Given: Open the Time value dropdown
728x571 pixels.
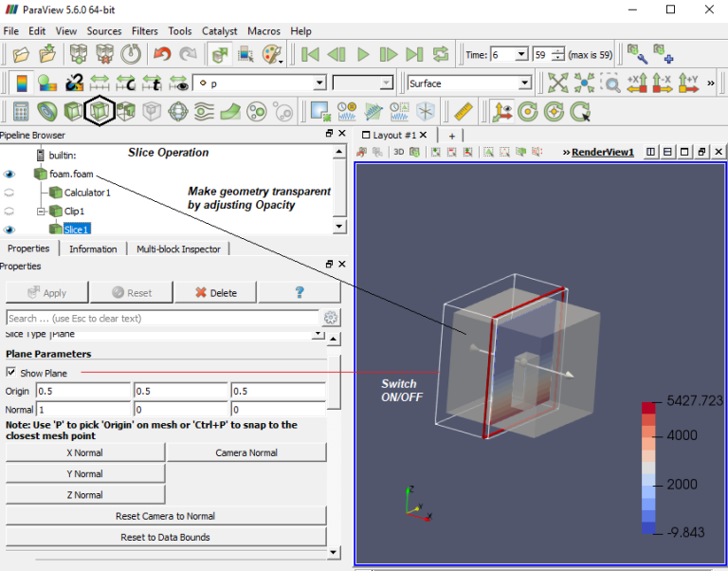Looking at the screenshot, I should [x=521, y=55].
